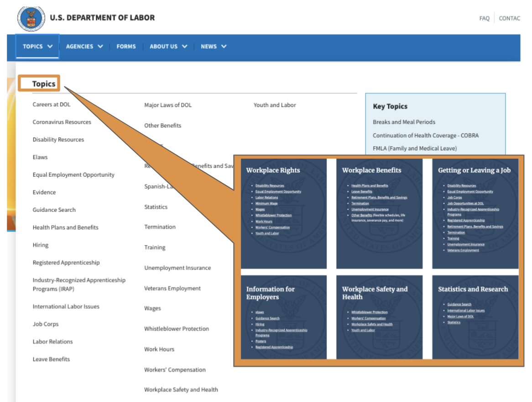
Task: Click the Workplace Benefits card heading
Action: click(371, 170)
